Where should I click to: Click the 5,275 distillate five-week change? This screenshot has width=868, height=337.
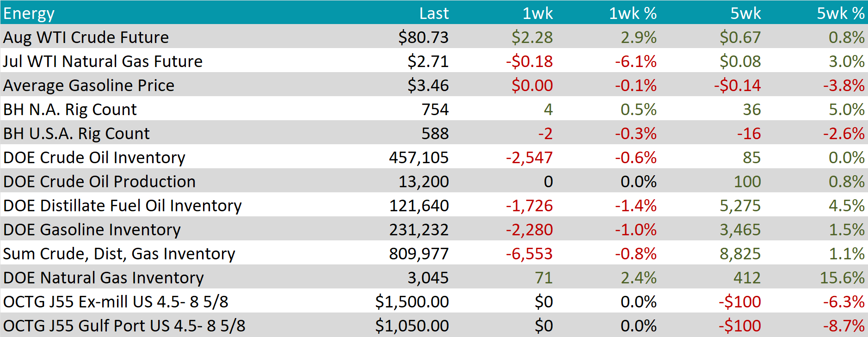tap(740, 206)
